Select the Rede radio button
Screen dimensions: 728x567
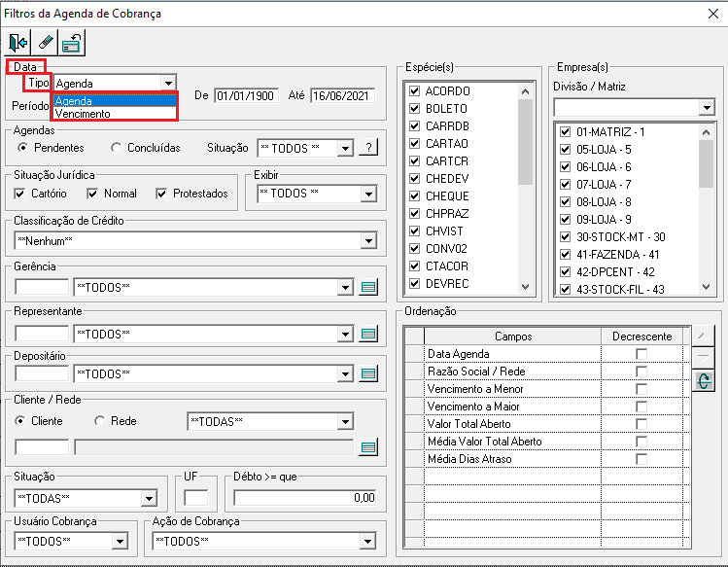(x=99, y=421)
